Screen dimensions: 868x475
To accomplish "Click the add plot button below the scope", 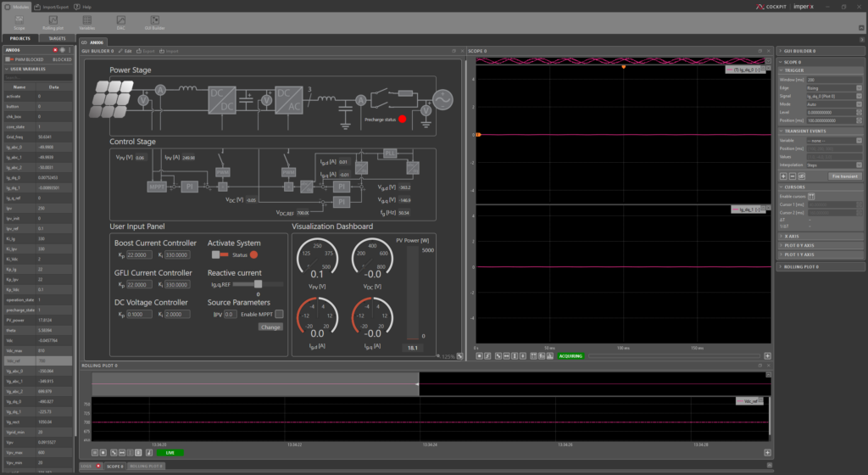I will tap(767, 356).
